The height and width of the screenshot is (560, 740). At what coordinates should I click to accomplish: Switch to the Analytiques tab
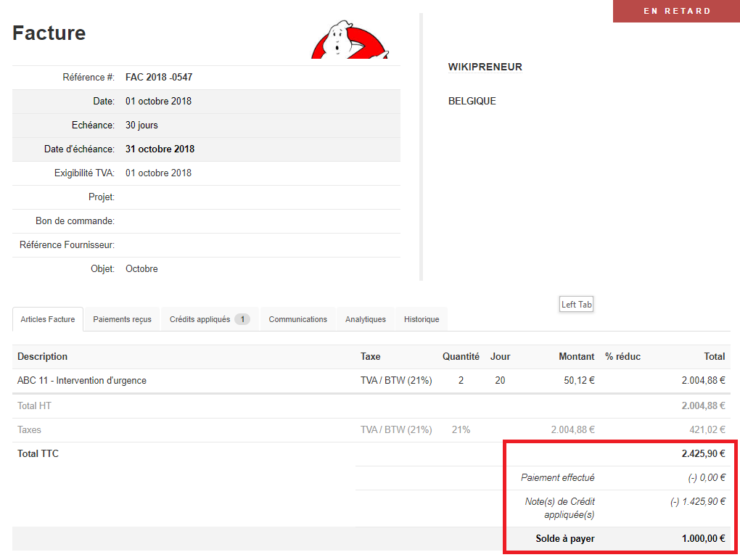(365, 319)
